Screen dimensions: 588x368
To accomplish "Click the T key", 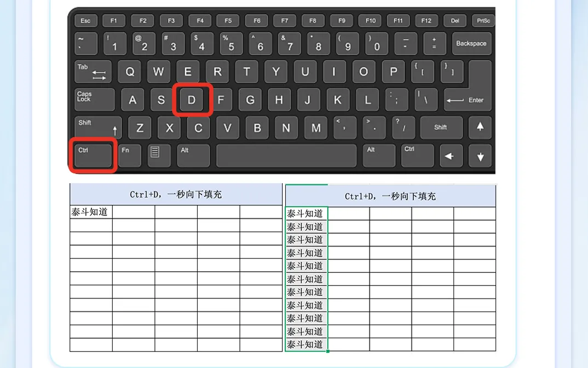I will [246, 72].
